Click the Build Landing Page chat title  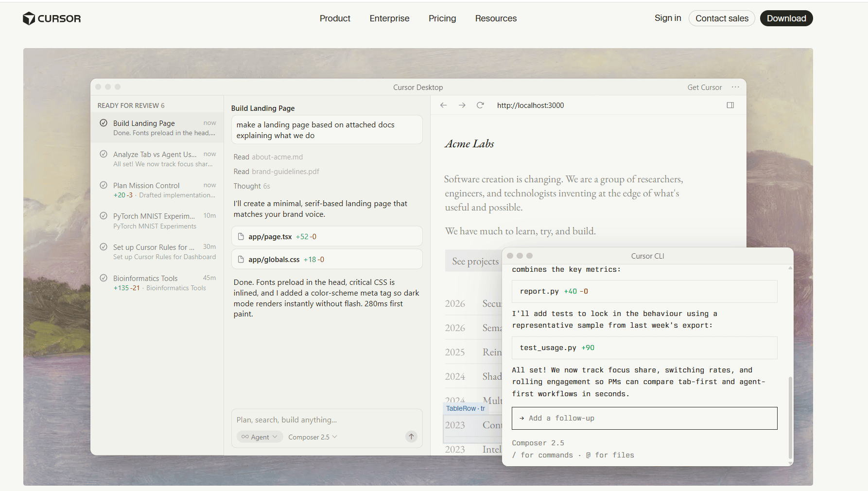(263, 108)
